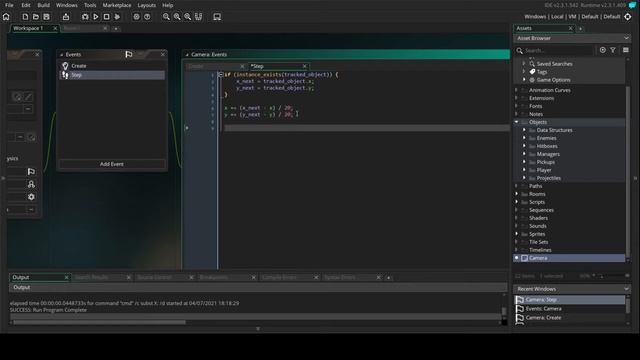This screenshot has height=360, width=640.
Task: Open the Asset Browser hamburger menu
Action: 626,50
